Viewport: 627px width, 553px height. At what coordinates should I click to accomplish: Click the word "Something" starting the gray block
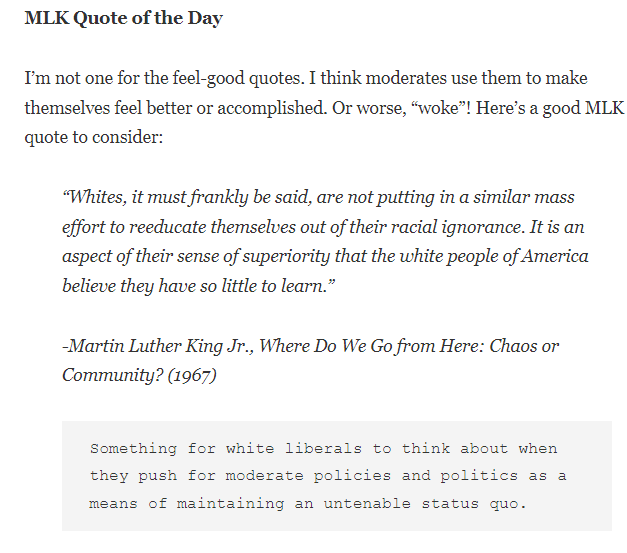pyautogui.click(x=132, y=448)
